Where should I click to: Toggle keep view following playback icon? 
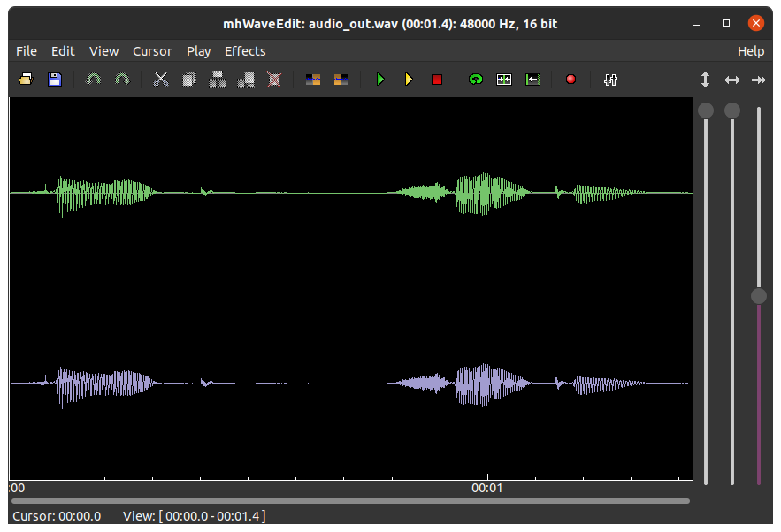504,80
